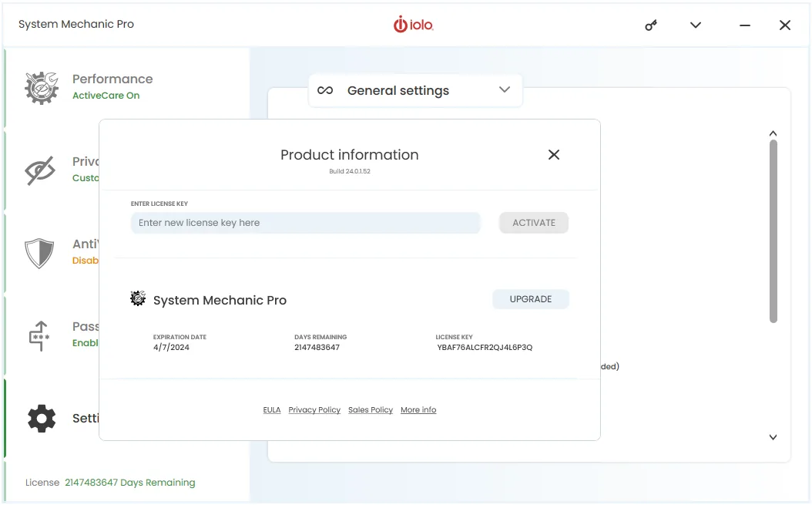Click the System Mechanic Pro product icon
The width and height of the screenshot is (812, 505).
coord(138,298)
